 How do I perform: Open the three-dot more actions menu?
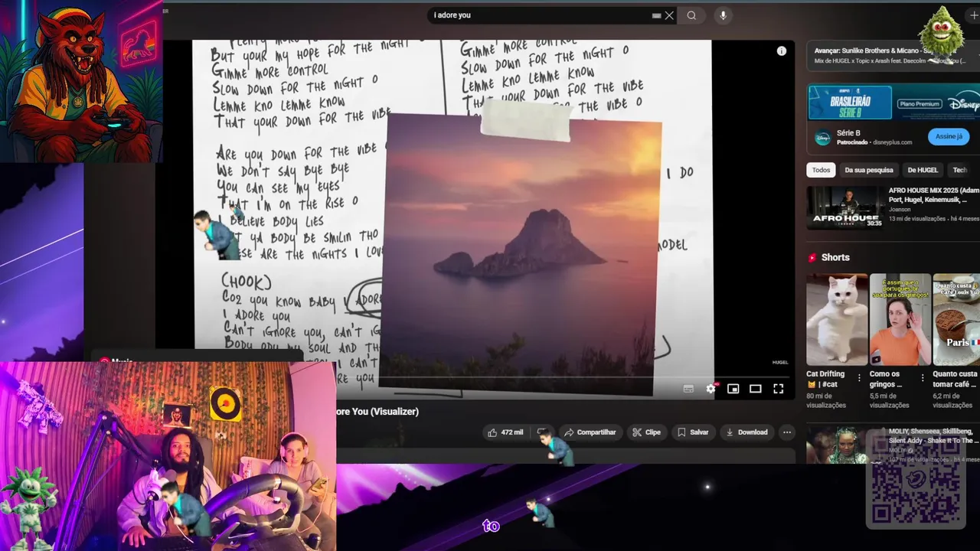(x=786, y=432)
